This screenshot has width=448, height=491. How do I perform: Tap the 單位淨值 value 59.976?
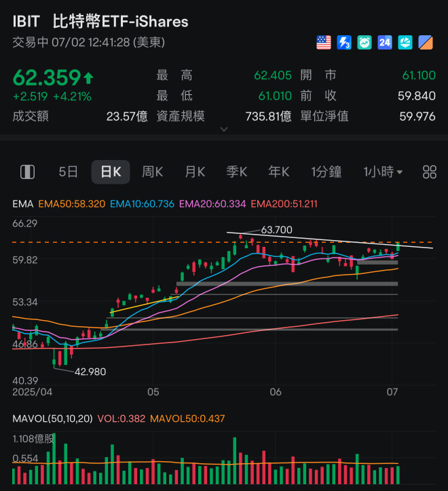pos(417,117)
